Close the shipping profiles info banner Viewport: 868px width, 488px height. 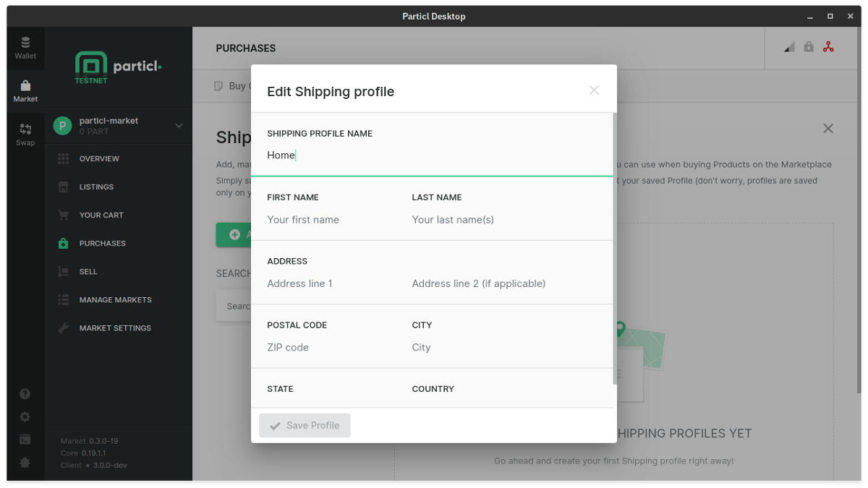pos(828,129)
